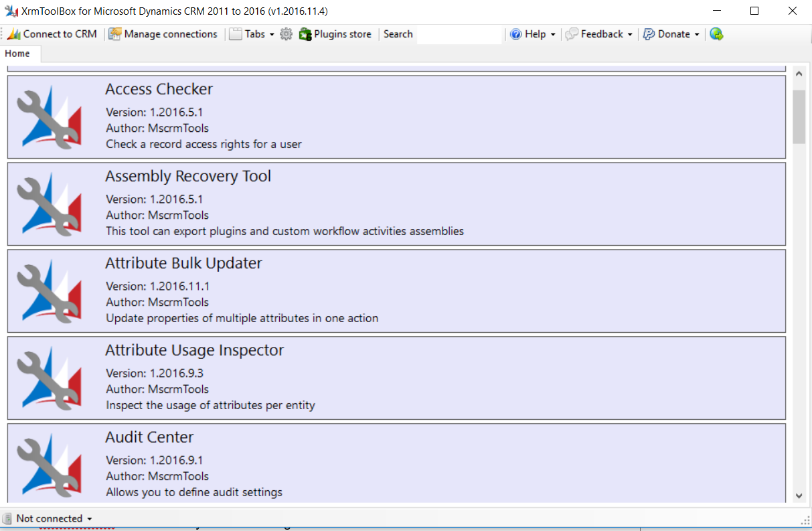
Task: Click the Attribute Usage Inspector wrench icon
Action: 49,378
